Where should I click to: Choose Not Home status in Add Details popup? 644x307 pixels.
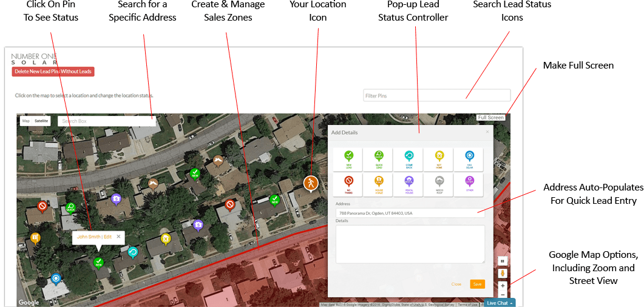(x=439, y=159)
